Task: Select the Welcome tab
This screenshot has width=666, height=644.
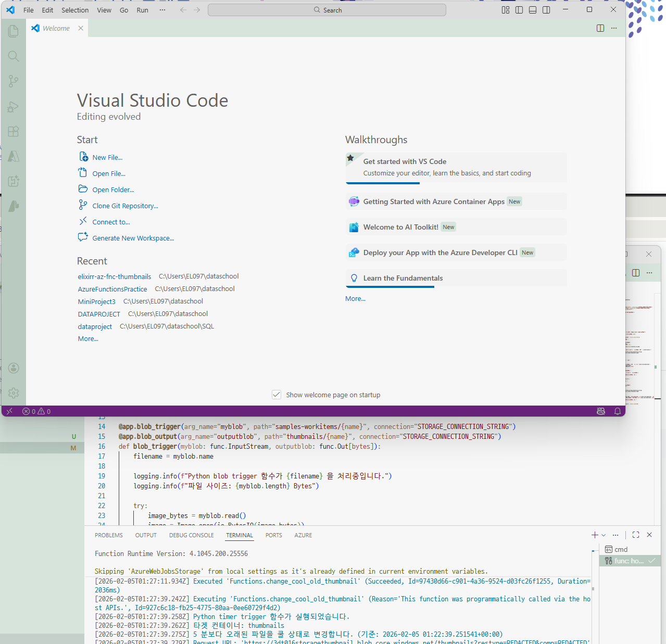Action: 57,28
